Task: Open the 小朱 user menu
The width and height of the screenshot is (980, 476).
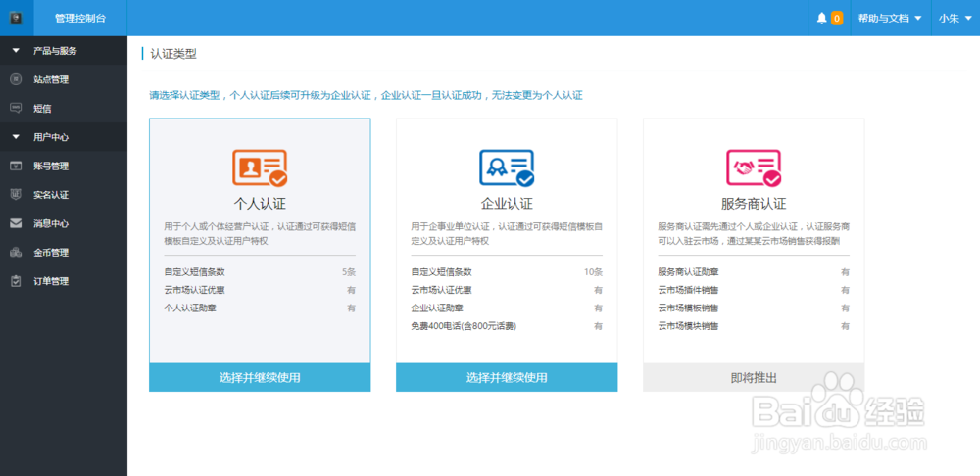Action: coord(955,18)
